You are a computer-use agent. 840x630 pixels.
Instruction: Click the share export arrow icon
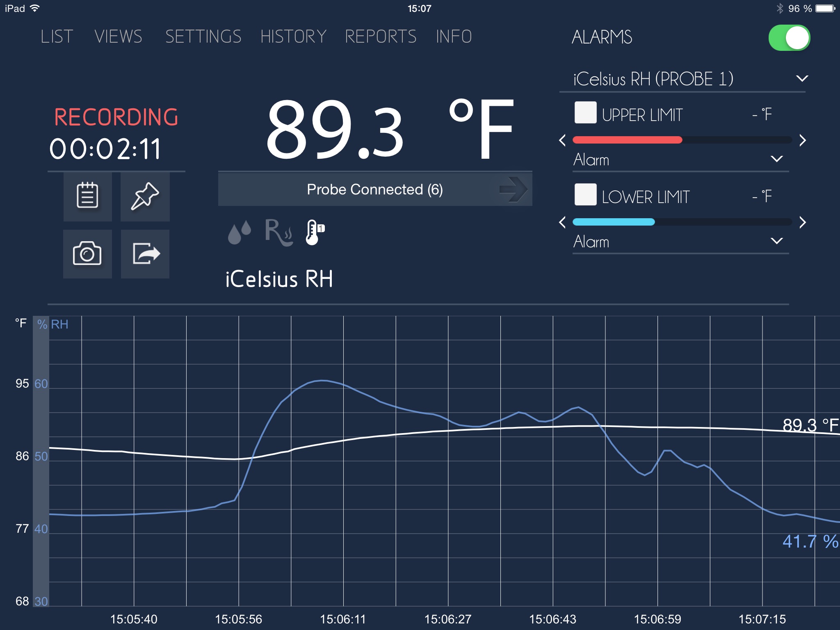pos(145,253)
